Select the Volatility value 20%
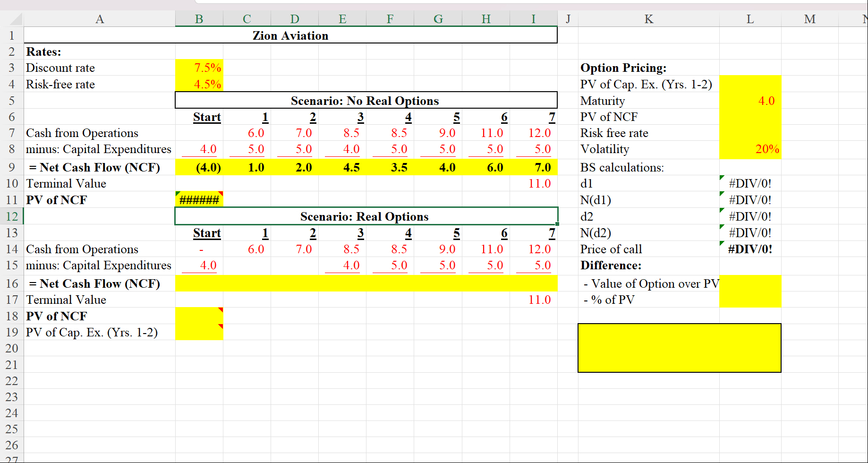Image resolution: width=868 pixels, height=463 pixels. pyautogui.click(x=750, y=149)
